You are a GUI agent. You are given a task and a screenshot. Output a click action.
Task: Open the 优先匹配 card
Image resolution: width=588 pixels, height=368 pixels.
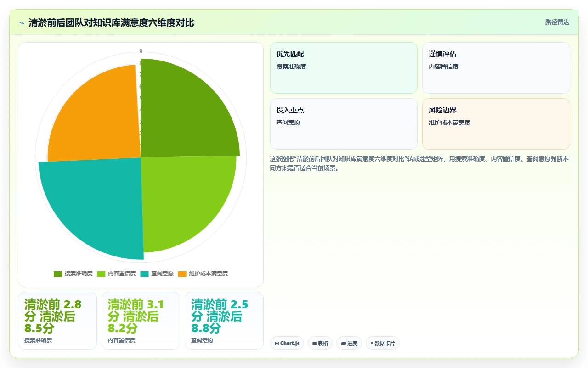point(344,68)
